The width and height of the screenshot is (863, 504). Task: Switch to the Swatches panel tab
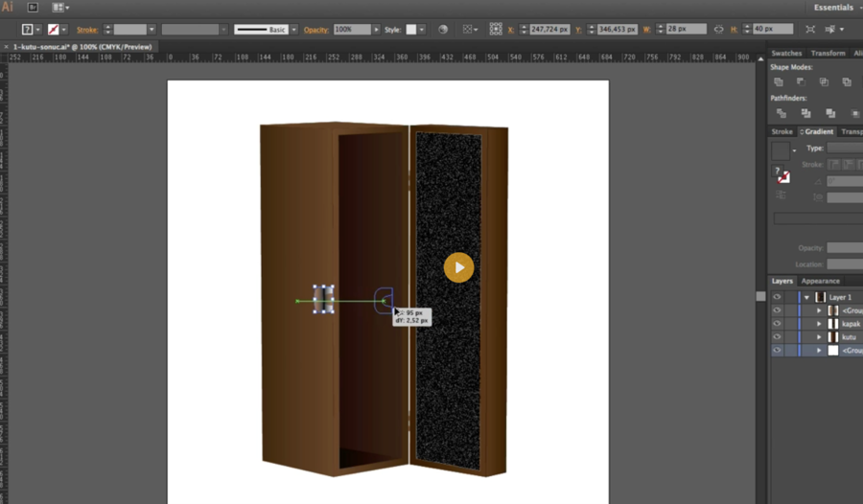pos(786,53)
